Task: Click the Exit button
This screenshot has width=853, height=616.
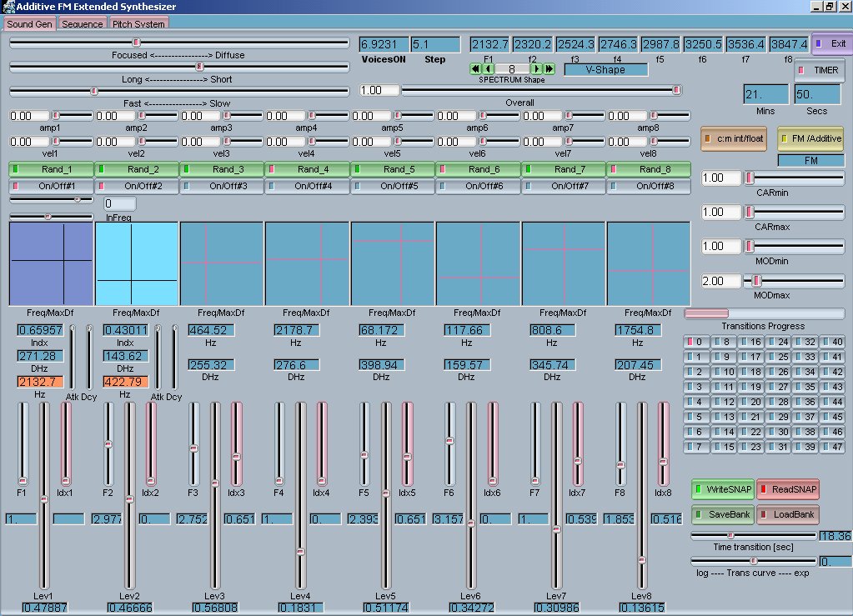Action: pos(832,44)
